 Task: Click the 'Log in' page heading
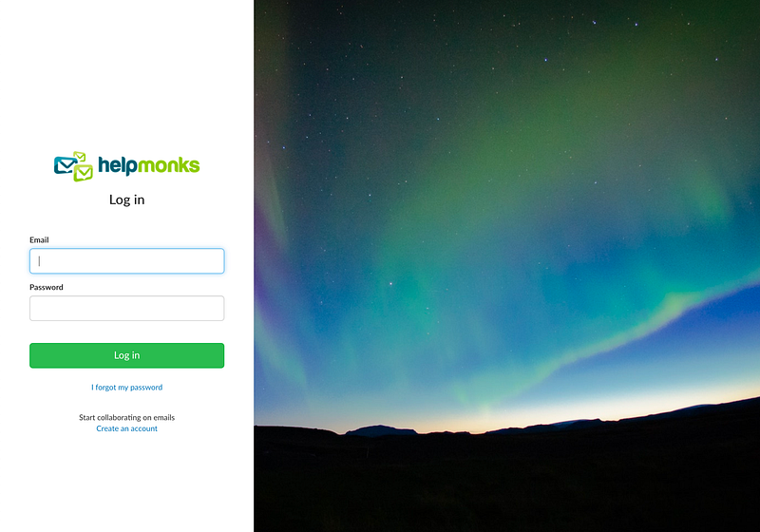pos(127,199)
